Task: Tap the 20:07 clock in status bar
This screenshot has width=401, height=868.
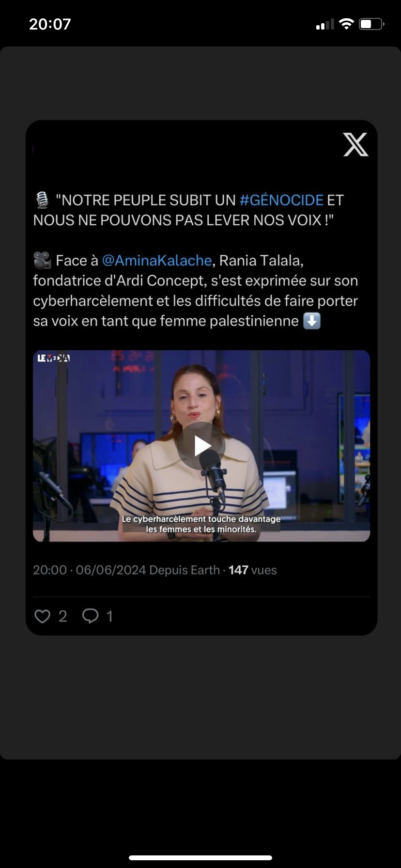Action: pos(50,24)
